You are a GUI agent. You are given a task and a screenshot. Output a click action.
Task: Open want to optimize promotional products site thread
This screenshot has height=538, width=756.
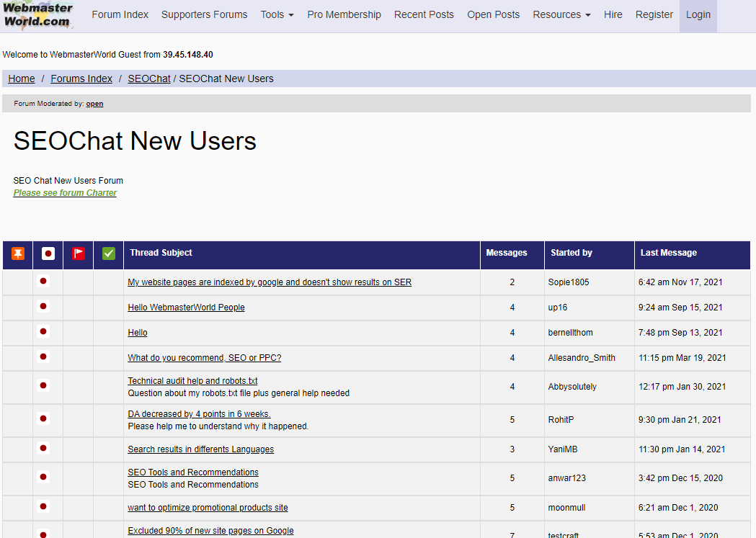(x=208, y=508)
